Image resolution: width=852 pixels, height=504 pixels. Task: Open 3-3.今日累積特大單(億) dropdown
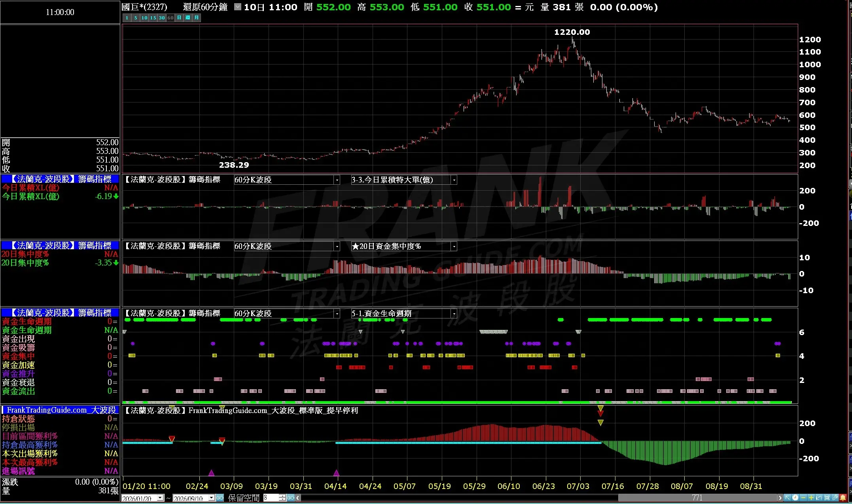click(x=454, y=180)
